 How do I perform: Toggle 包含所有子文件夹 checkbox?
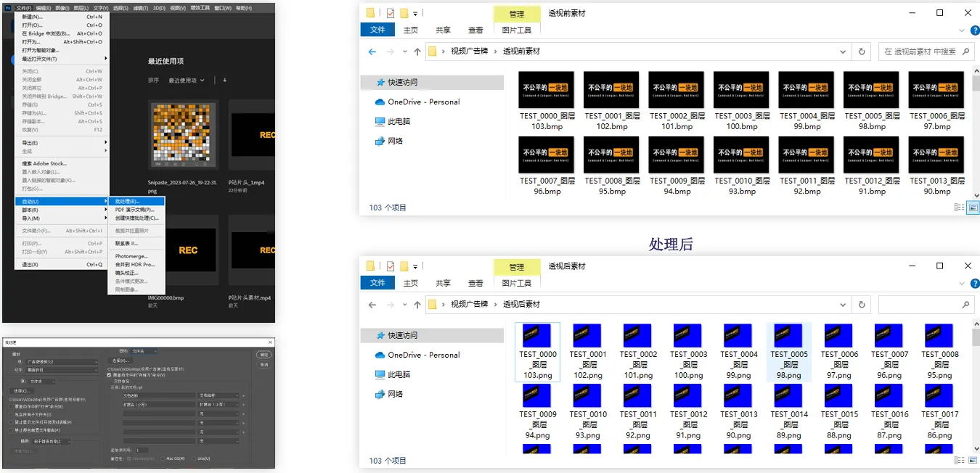[11, 414]
